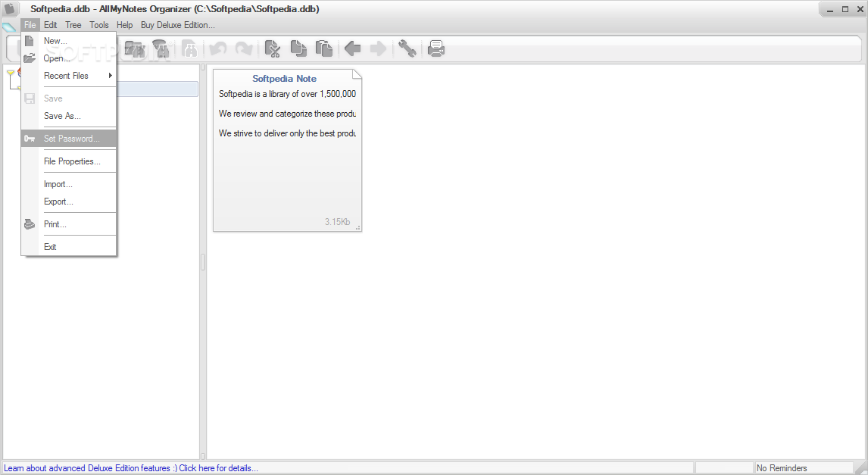Click the AllMyNotes app icon in title bar

[x=9, y=9]
